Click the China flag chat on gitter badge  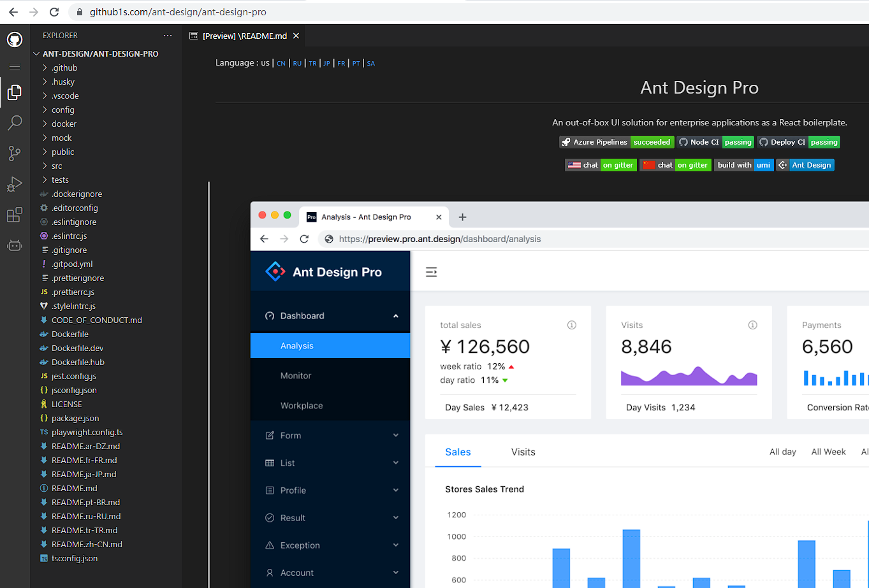point(675,165)
